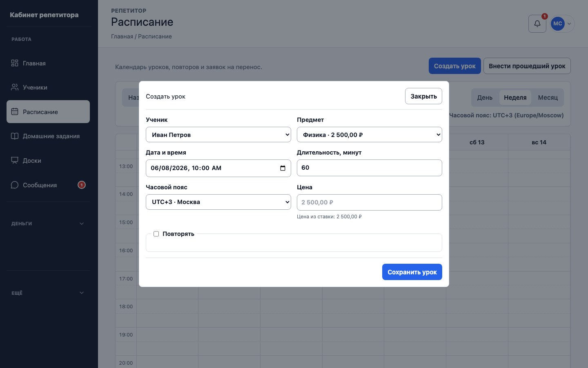
Task: Click the Создать урок button
Action: (454, 66)
